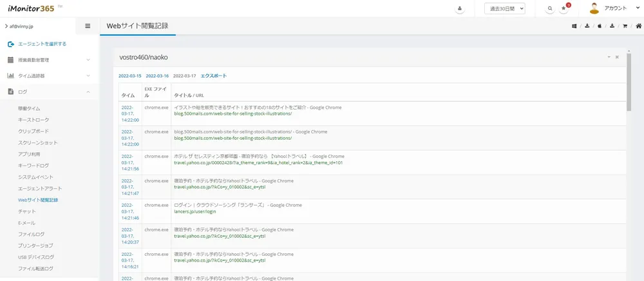This screenshot has width=644, height=281.
Task: Click the Windows logo icon
Action: [x=574, y=26]
